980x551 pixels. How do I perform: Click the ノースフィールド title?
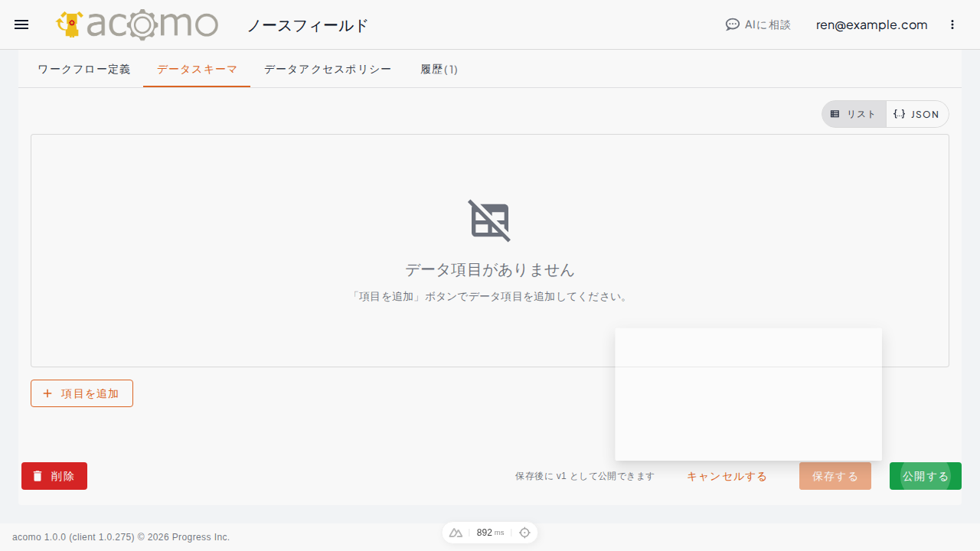click(308, 25)
